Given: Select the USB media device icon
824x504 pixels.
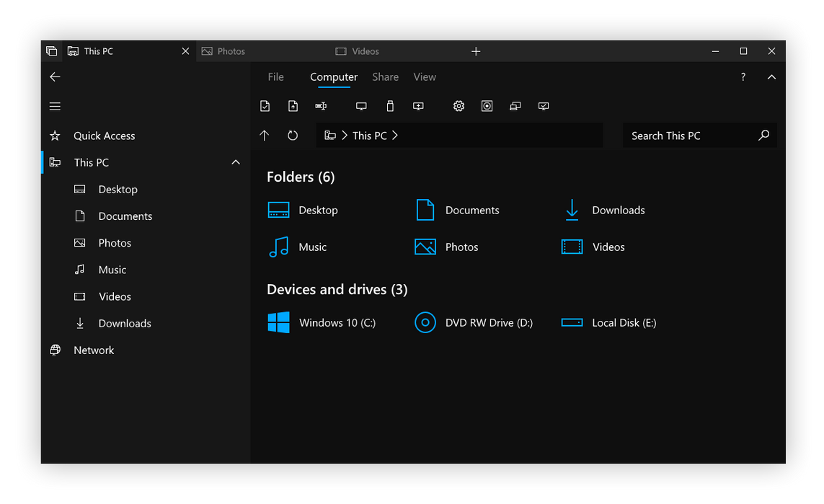Looking at the screenshot, I should (389, 105).
